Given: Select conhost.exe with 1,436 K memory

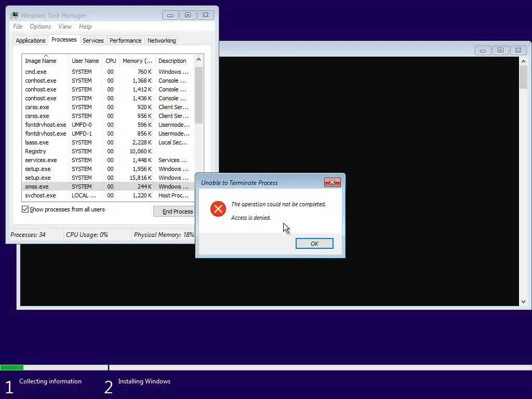Looking at the screenshot, I should pyautogui.click(x=108, y=98).
